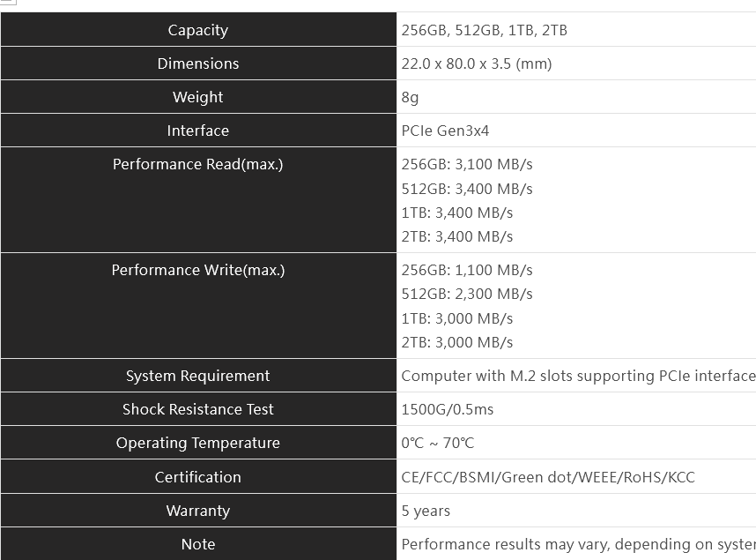This screenshot has width=756, height=560.
Task: Click the PCIe Gen3x4 interface value
Action: pyautogui.click(x=445, y=131)
